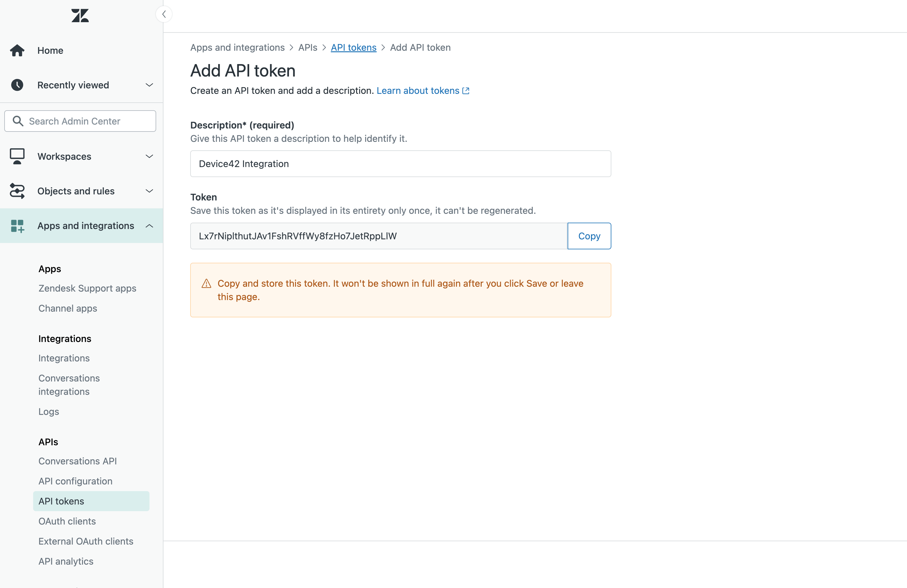Click the warning triangle in the orange banner
Screen dimensions: 907x588
point(206,283)
